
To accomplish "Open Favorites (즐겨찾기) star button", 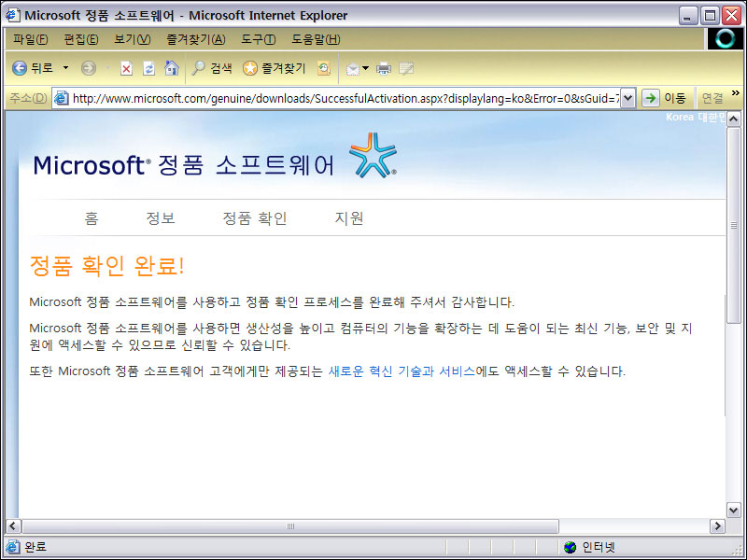I will pos(274,68).
